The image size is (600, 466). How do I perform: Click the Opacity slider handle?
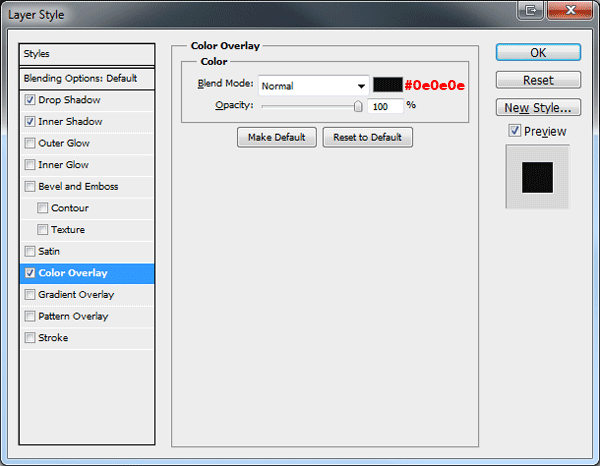[x=358, y=106]
